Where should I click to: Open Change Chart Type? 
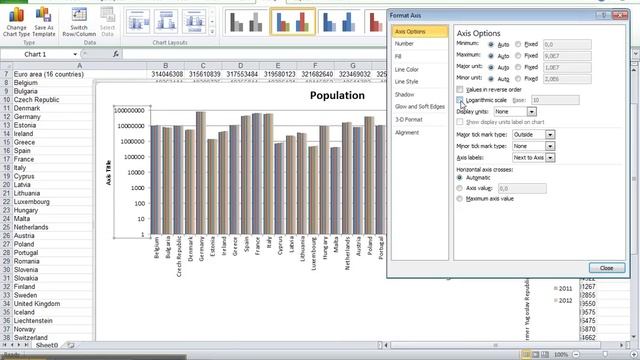16,23
